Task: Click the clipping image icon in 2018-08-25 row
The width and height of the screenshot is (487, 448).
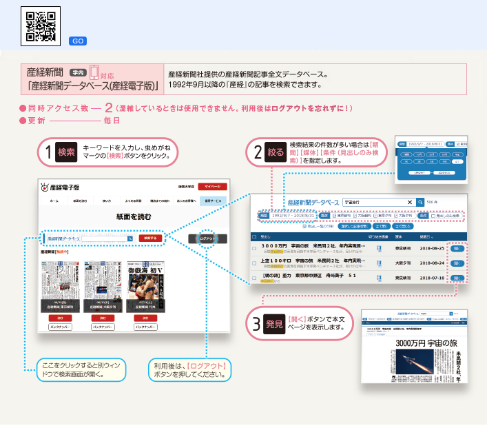Action: (379, 249)
